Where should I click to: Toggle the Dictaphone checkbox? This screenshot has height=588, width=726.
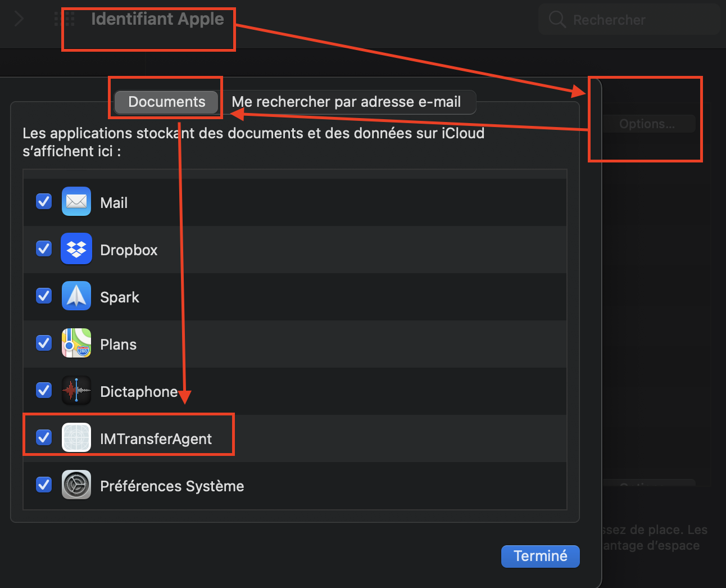tap(44, 390)
